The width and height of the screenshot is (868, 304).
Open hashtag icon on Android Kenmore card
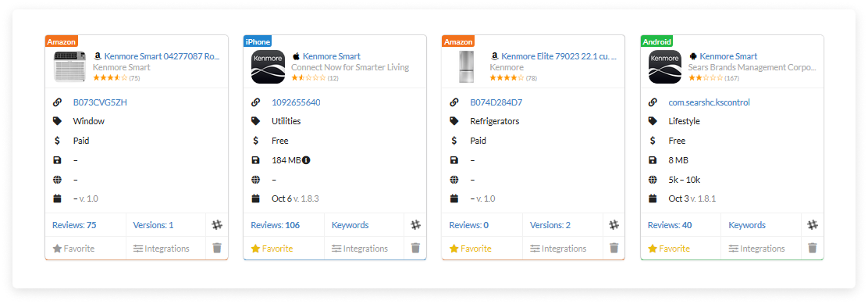[x=812, y=225]
